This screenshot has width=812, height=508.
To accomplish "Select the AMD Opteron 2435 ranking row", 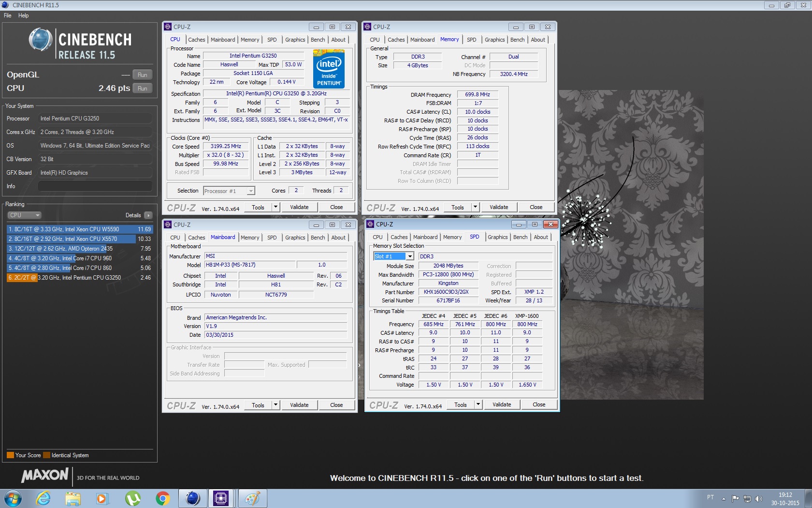I will (80, 249).
